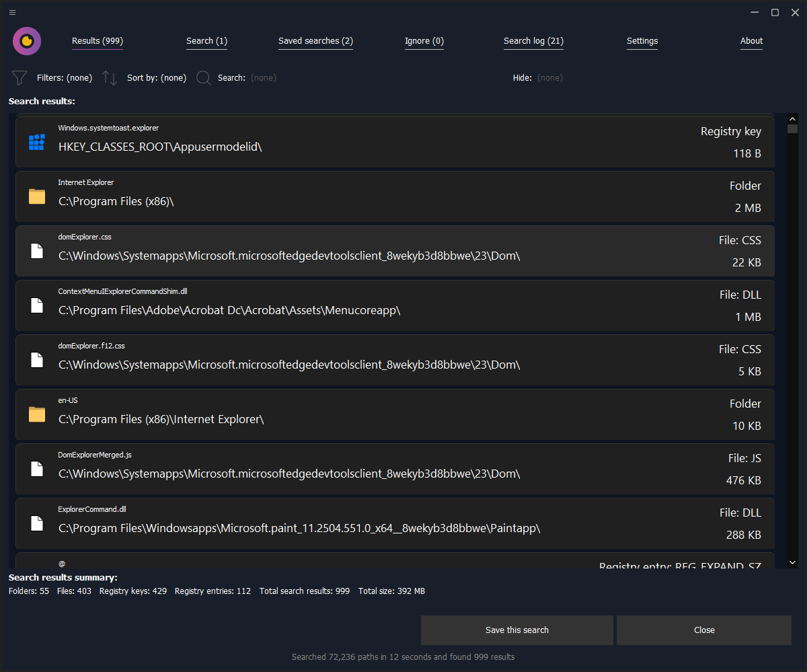Click the scrollbar up arrow
Screen dimensions: 807x672
click(x=792, y=118)
